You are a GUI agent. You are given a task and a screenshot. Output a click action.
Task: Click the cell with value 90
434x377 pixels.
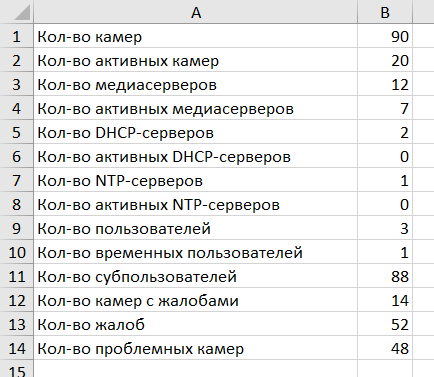point(385,36)
